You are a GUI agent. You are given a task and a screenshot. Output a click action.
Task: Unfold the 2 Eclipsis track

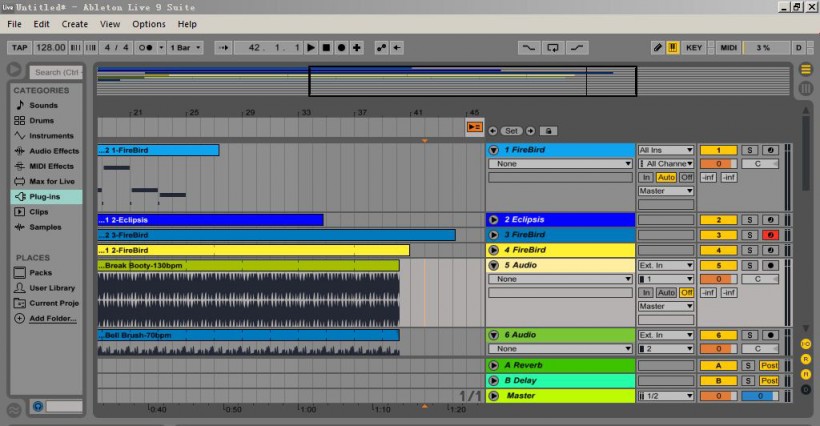pos(493,220)
